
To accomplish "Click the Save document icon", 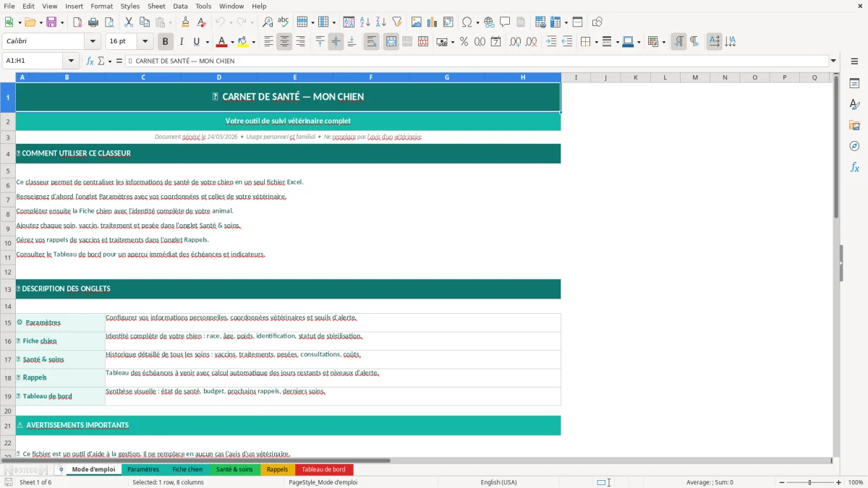I will (51, 22).
